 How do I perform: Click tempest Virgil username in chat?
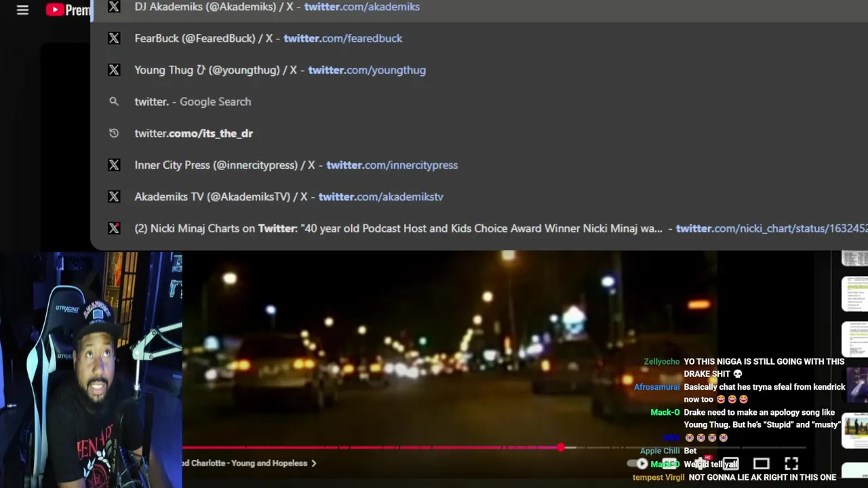658,477
